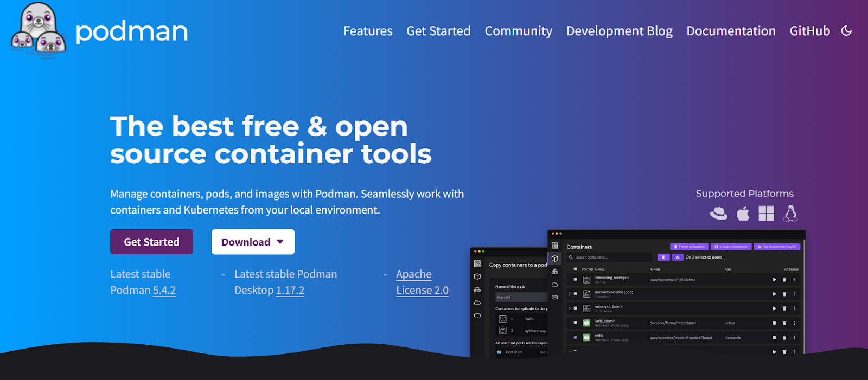Open kebab menu for the redis container
Screen dimensions: 868x380
[x=794, y=337]
